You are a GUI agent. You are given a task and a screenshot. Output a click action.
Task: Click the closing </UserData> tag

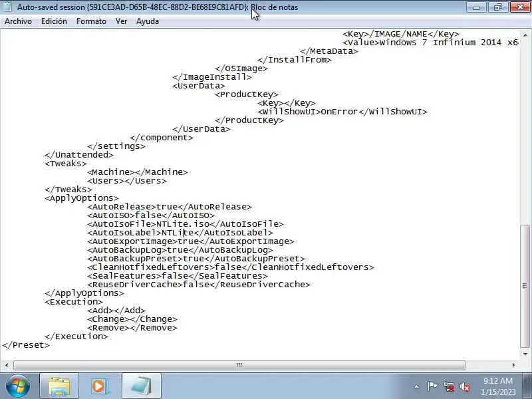tap(201, 129)
